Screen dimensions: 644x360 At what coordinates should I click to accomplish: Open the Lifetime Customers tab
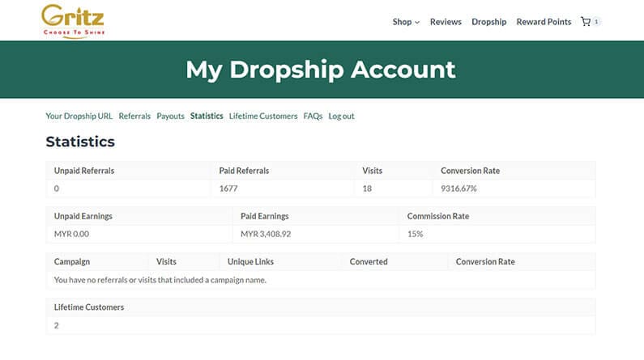tap(263, 116)
